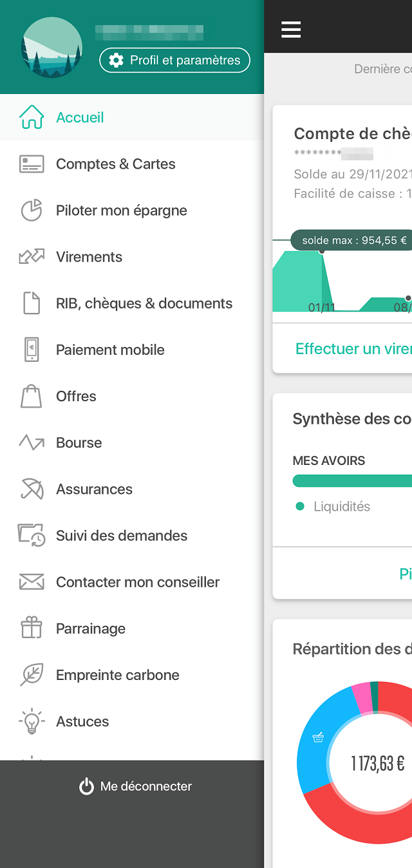
Task: Tap Me déconnecter to log out
Action: [136, 786]
